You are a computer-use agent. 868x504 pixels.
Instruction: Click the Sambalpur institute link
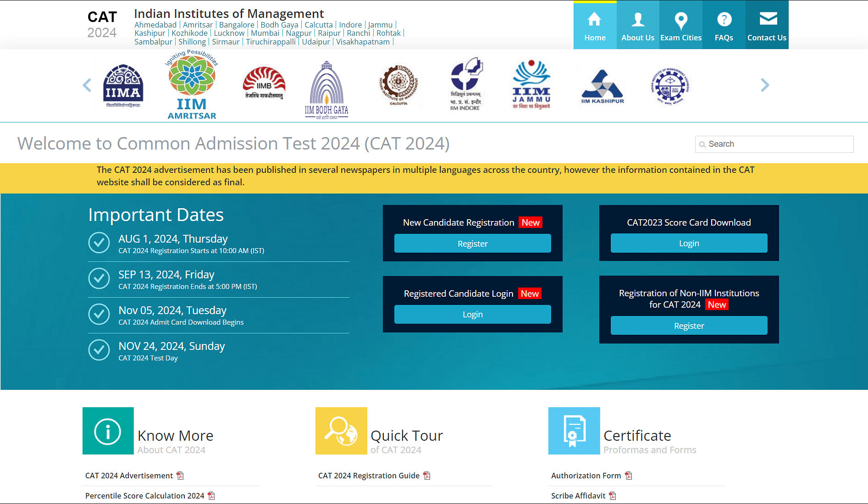pos(153,42)
